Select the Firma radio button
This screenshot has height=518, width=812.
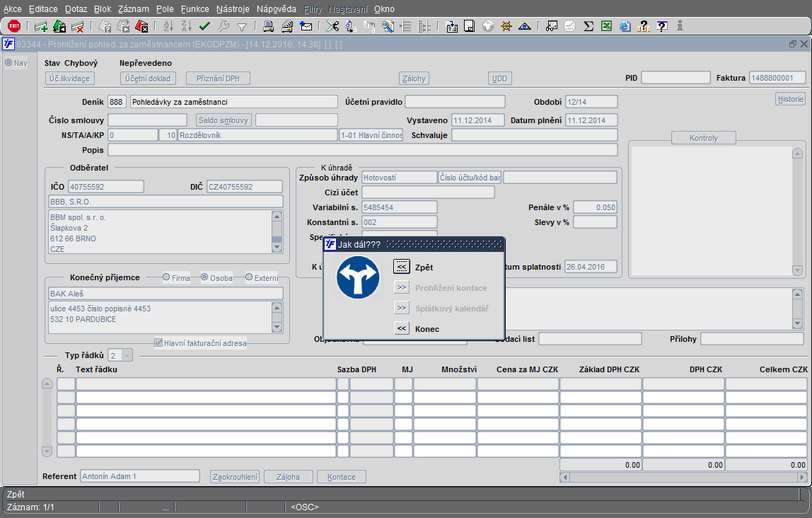(167, 277)
